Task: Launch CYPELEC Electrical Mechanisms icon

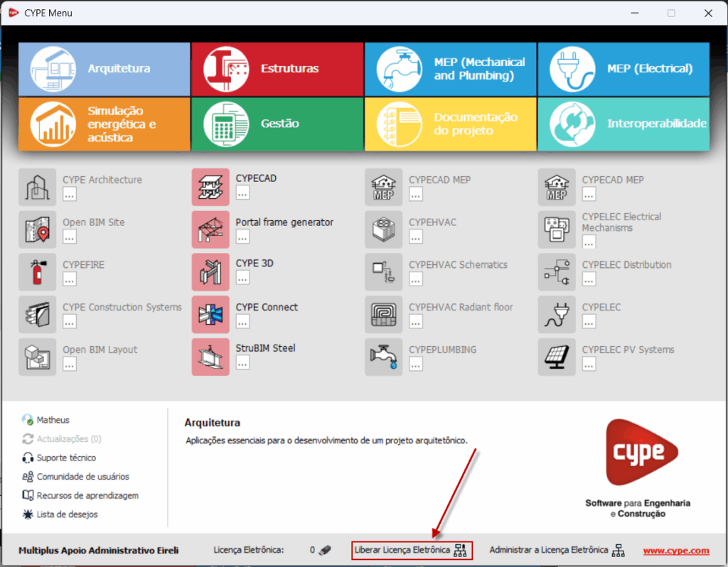Action: point(557,229)
